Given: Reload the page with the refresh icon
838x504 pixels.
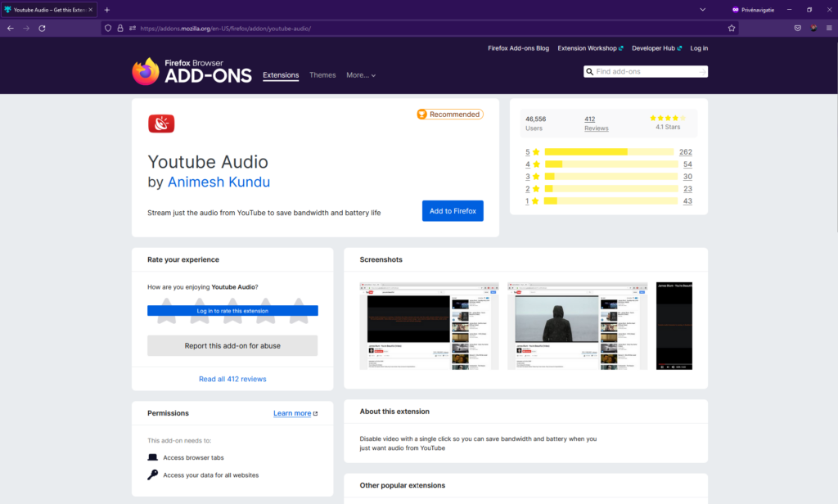Looking at the screenshot, I should (x=42, y=29).
